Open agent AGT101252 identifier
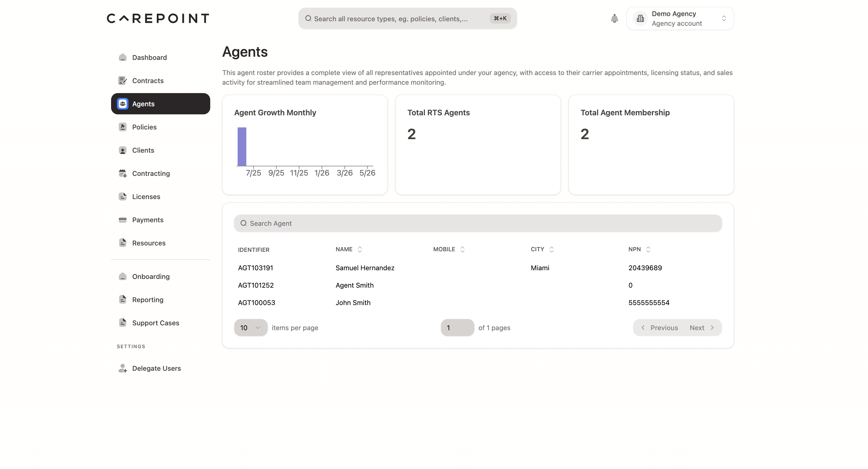This screenshot has height=469, width=868. click(x=256, y=286)
